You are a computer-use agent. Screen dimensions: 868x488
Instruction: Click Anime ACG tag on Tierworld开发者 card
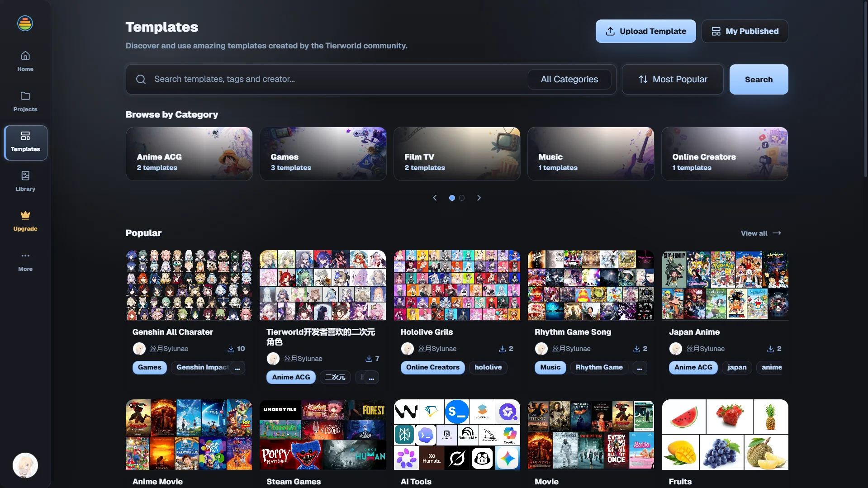(291, 377)
